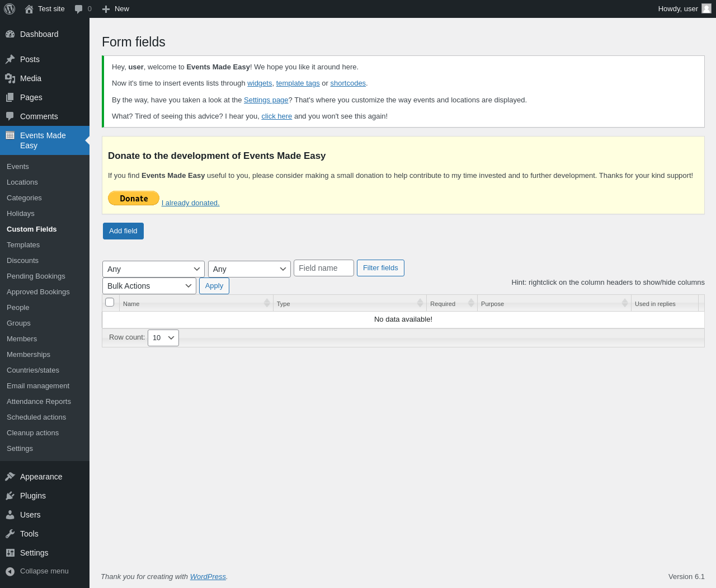Go to Approved Bookings
The height and width of the screenshot is (588, 716).
pos(38,292)
